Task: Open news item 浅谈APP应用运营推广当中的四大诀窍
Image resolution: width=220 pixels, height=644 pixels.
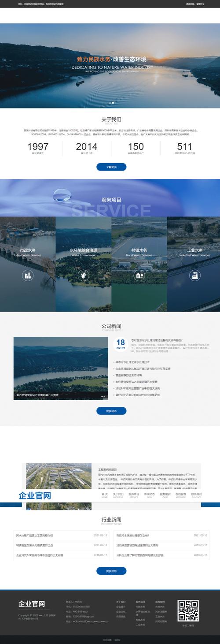Action: 138,388
